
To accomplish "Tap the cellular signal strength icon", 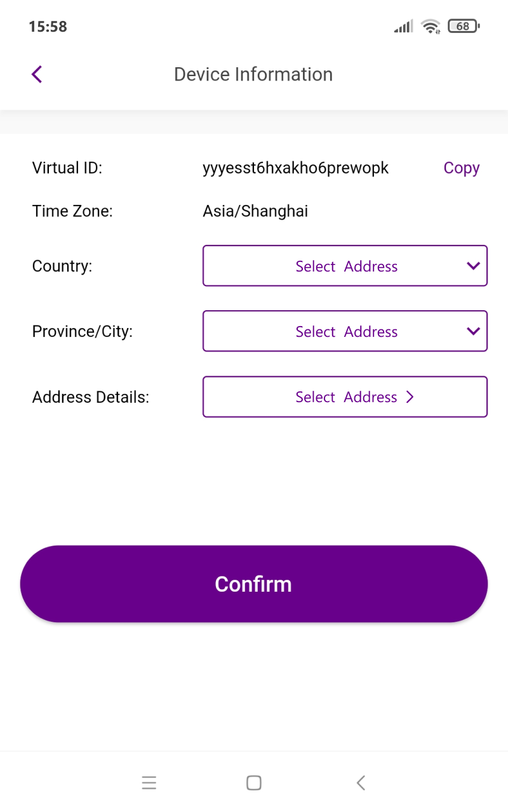I will (x=403, y=27).
